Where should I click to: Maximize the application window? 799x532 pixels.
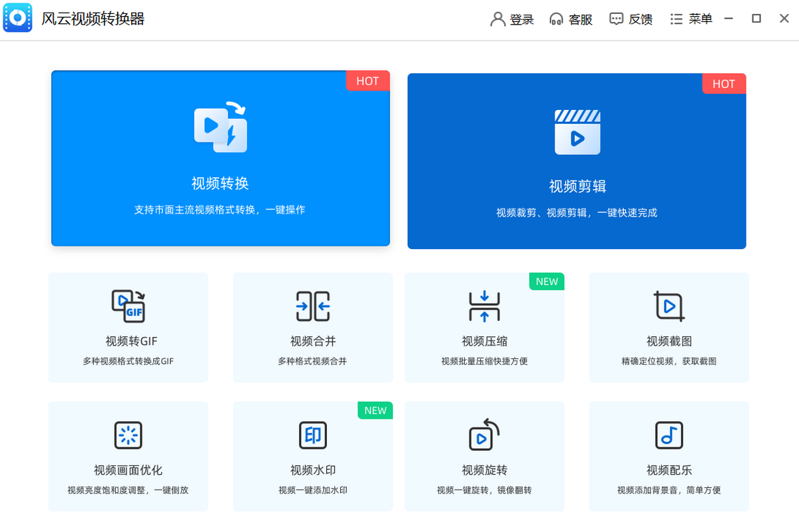[x=756, y=19]
